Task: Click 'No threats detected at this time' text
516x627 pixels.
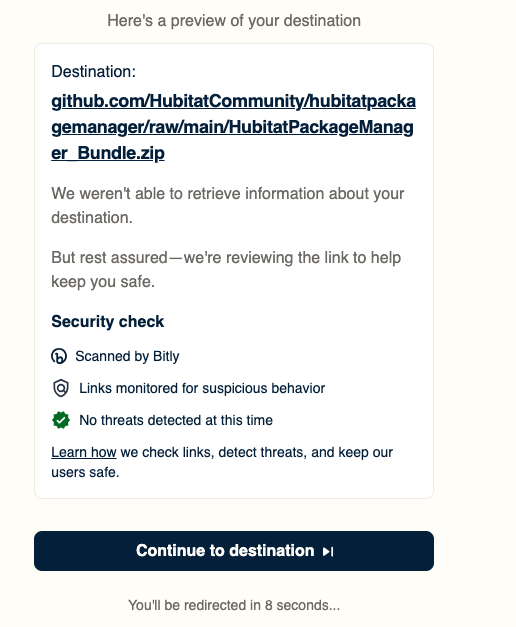Action: pos(176,420)
